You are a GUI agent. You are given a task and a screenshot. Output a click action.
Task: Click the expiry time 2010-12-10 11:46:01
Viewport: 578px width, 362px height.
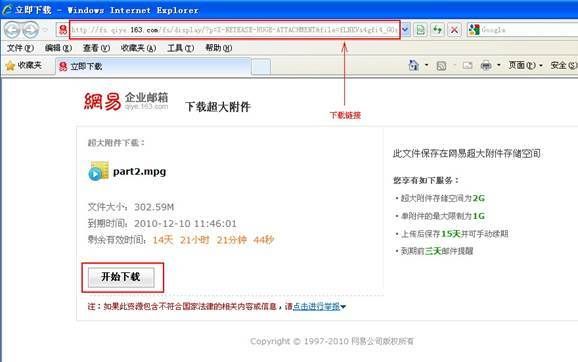[x=185, y=223]
